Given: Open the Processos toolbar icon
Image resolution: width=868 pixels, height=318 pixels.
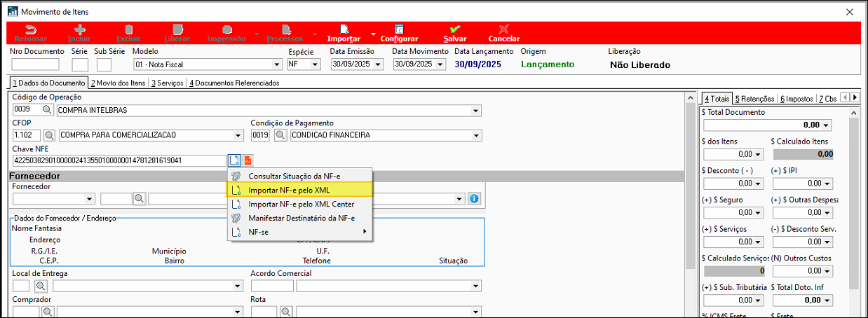Looking at the screenshot, I should coord(285,29).
